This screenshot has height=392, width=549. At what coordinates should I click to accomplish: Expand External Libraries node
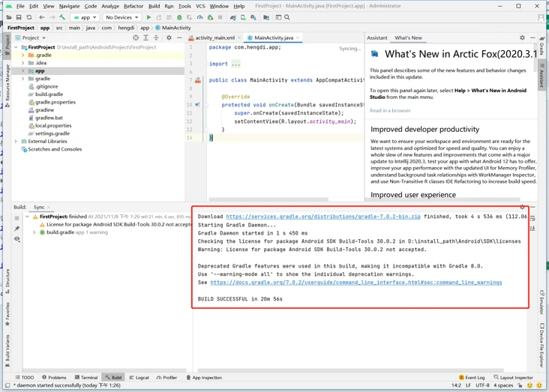(x=16, y=142)
